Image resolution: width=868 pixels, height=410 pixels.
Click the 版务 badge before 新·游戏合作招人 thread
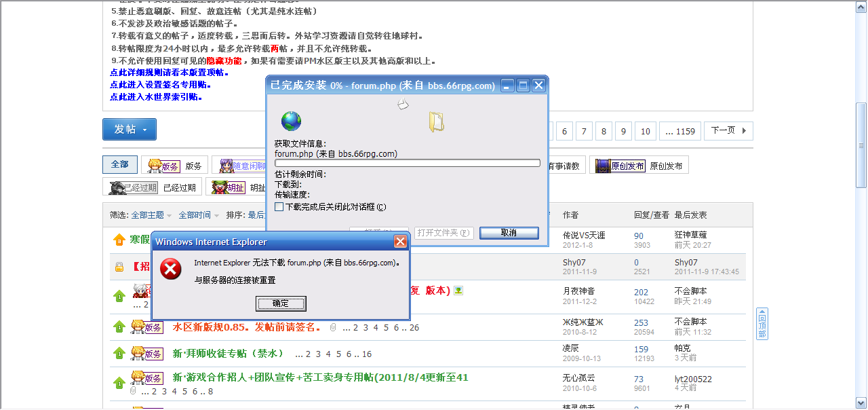pos(147,377)
